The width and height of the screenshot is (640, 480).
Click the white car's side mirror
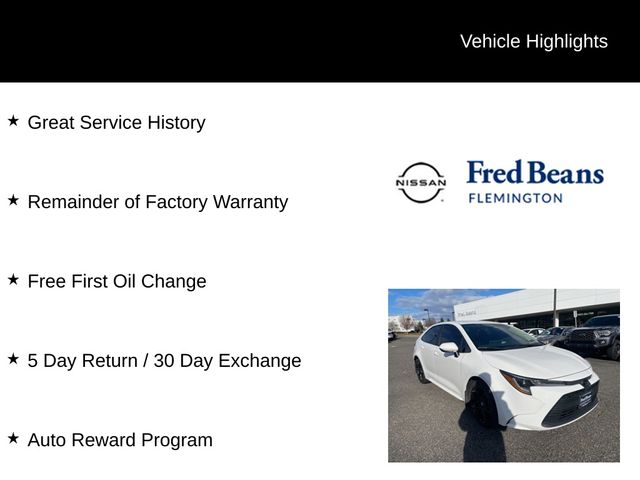click(449, 349)
